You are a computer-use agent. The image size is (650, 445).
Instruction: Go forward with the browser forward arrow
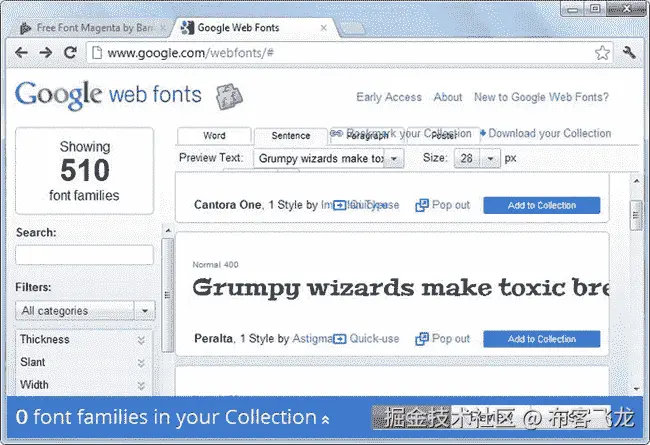46,53
